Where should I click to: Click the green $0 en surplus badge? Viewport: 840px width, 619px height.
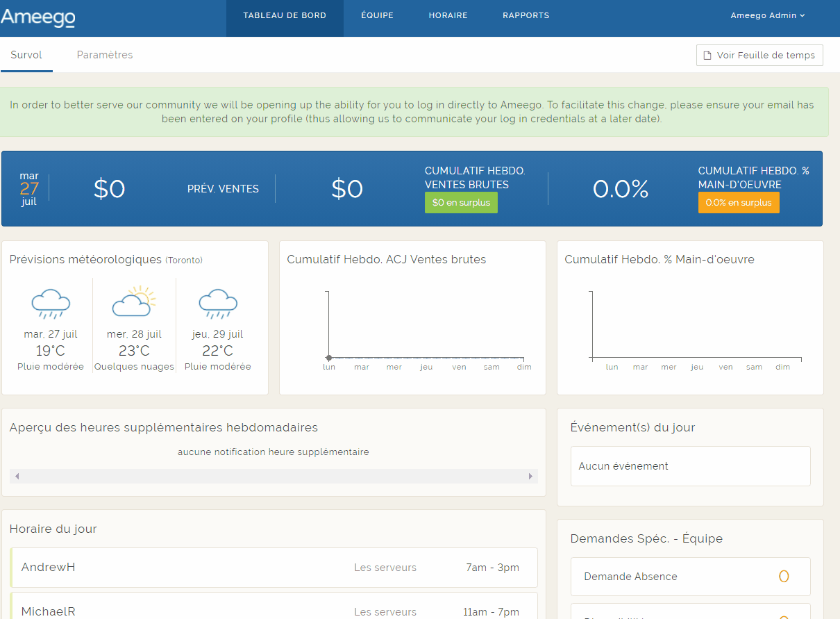pyautogui.click(x=461, y=203)
